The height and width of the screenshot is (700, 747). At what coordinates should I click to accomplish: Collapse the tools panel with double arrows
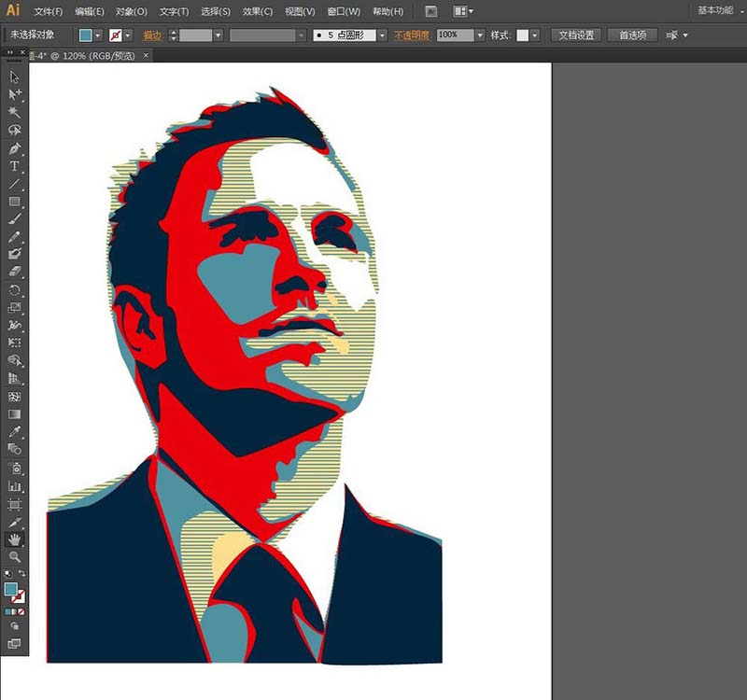(x=10, y=52)
